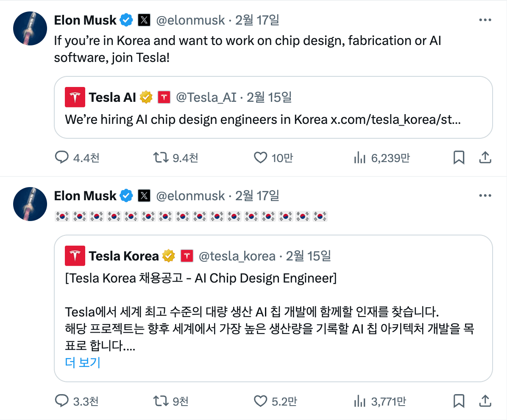Reply to the 'join Tesla' post

pyautogui.click(x=62, y=158)
